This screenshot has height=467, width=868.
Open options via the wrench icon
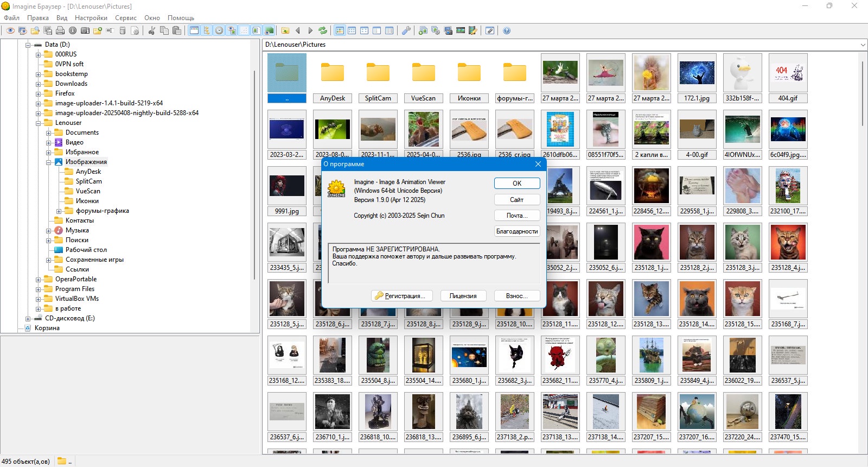406,30
